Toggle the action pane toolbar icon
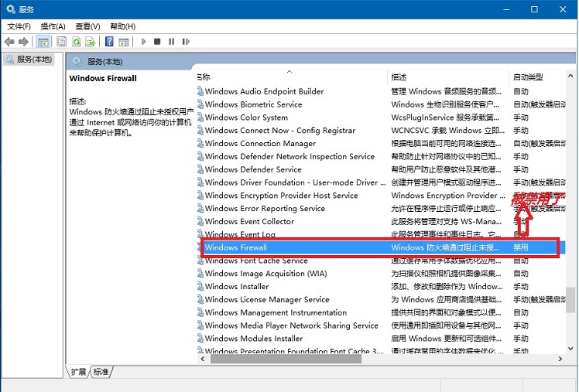 pyautogui.click(x=124, y=42)
